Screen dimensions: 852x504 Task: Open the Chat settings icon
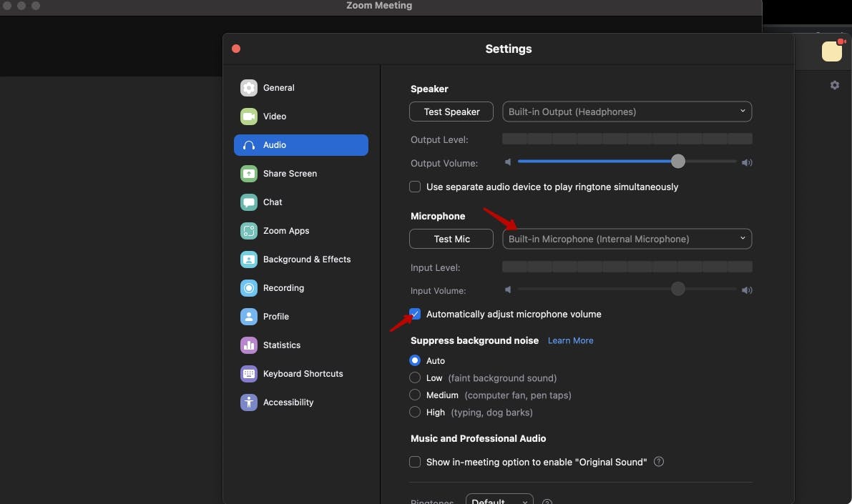(249, 202)
